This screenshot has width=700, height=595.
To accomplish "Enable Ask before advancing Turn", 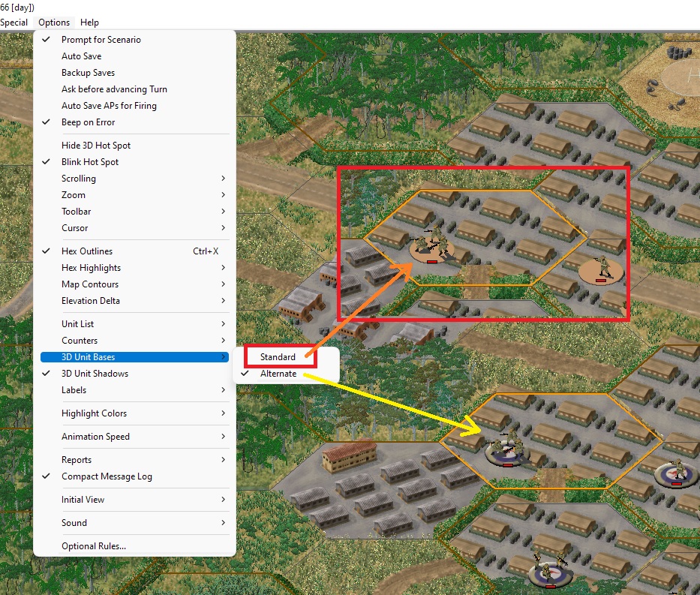I will pyautogui.click(x=134, y=89).
